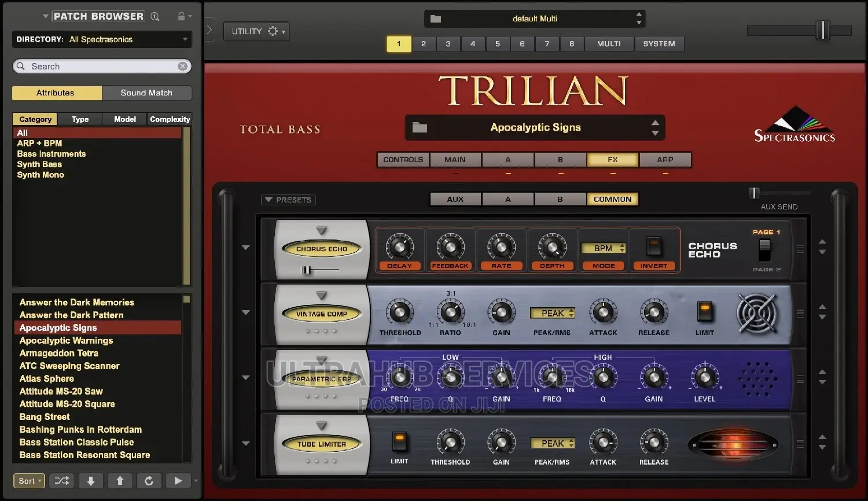Click into the Search input field

point(102,67)
